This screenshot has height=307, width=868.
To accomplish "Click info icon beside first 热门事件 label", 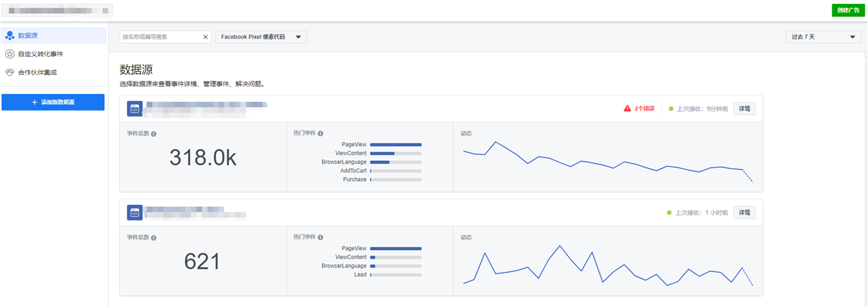I will pyautogui.click(x=321, y=133).
